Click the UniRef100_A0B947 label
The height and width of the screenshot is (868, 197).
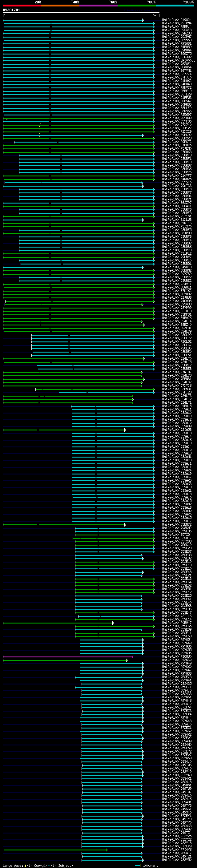coord(177,623)
